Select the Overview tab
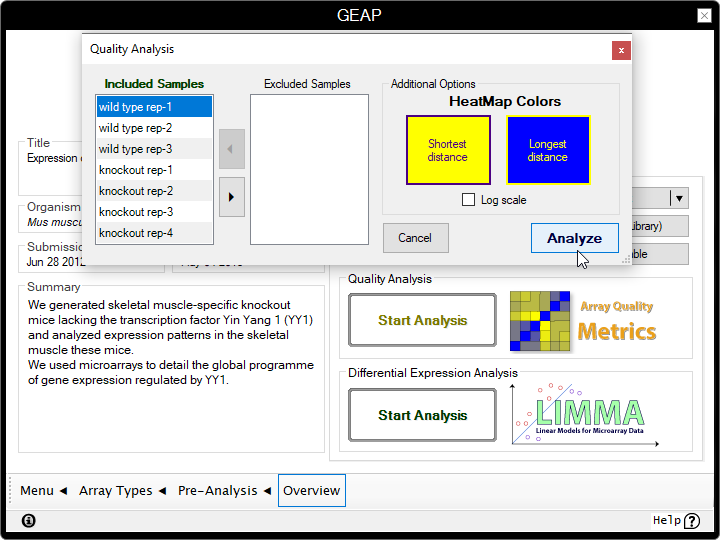 click(x=311, y=491)
